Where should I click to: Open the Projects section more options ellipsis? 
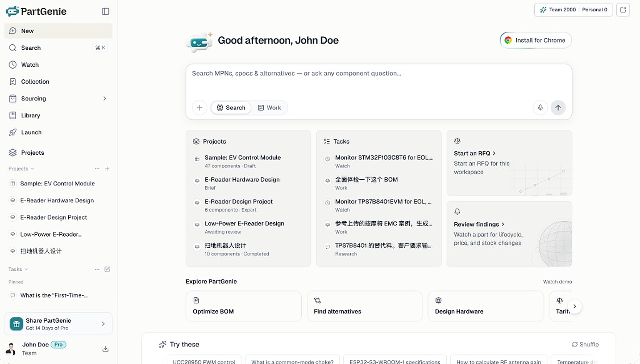97,169
